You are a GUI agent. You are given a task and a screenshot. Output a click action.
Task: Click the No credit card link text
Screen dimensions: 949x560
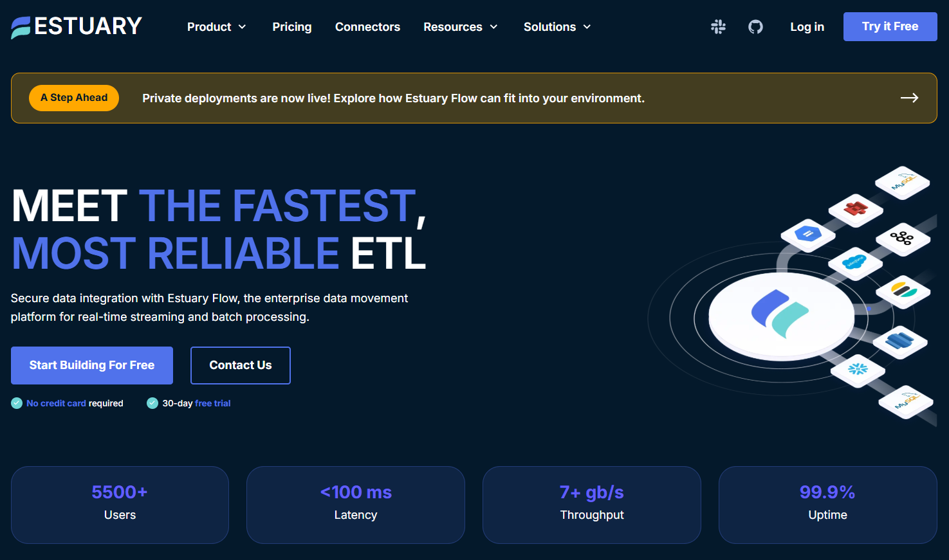pyautogui.click(x=56, y=403)
